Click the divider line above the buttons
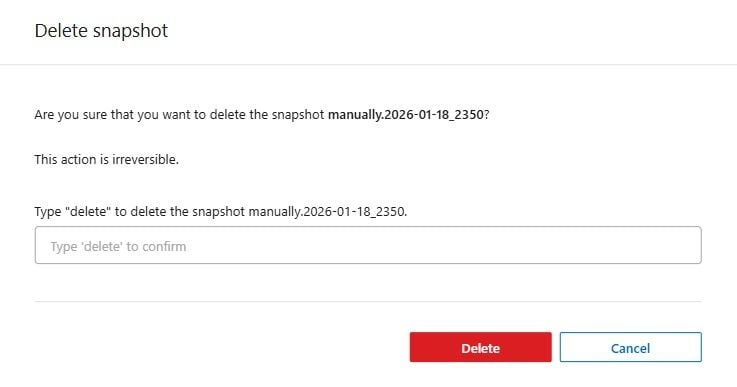This screenshot has height=387, width=737. coord(368,301)
